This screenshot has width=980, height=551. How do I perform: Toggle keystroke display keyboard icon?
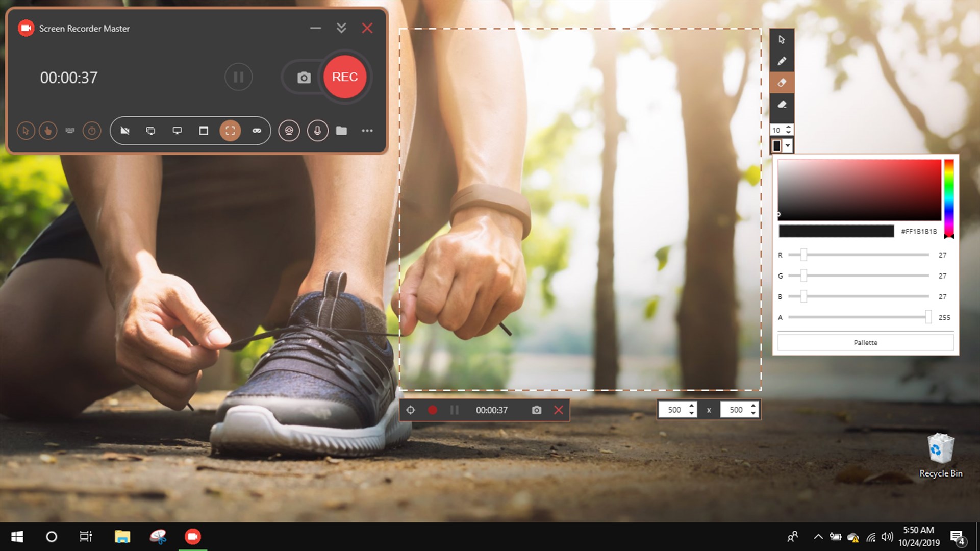click(x=70, y=131)
